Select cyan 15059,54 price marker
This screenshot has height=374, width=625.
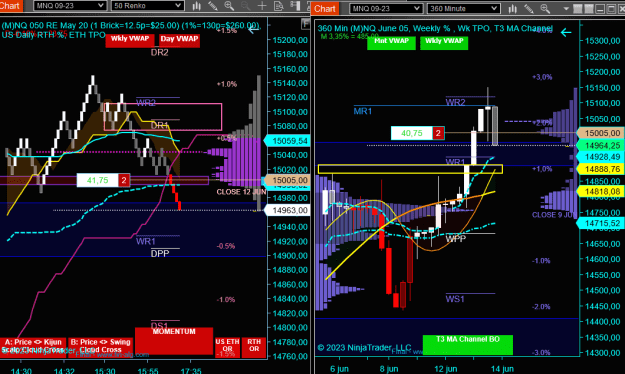tap(286, 141)
